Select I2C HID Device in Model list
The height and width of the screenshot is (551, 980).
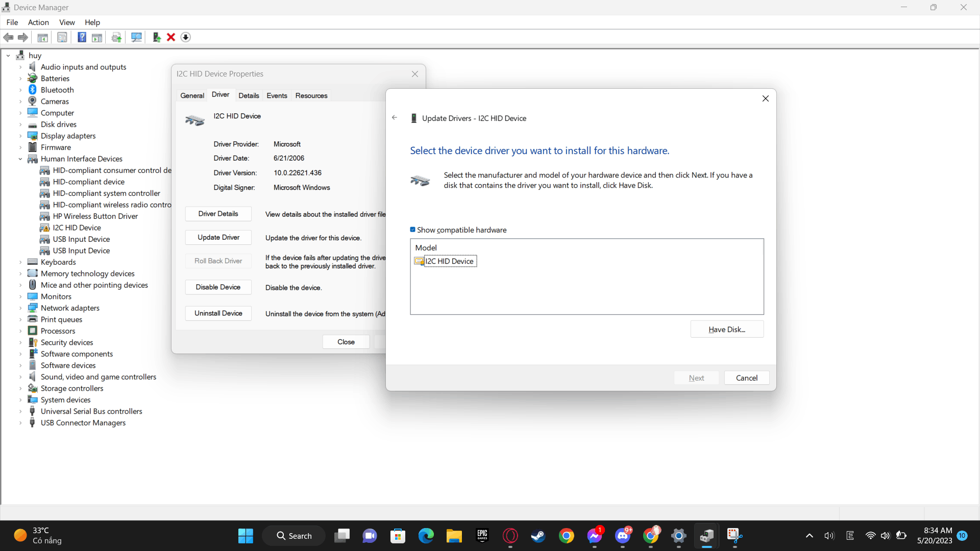point(449,261)
